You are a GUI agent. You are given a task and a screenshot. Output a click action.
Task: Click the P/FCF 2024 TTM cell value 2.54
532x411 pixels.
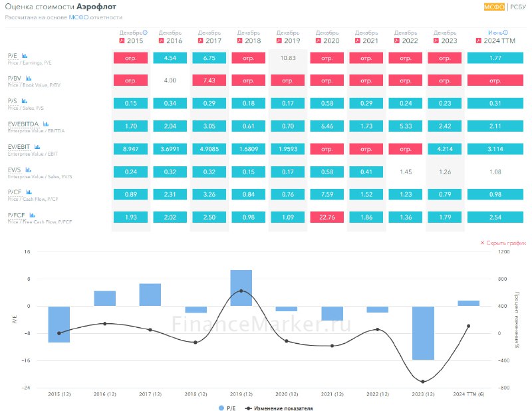pyautogui.click(x=495, y=217)
